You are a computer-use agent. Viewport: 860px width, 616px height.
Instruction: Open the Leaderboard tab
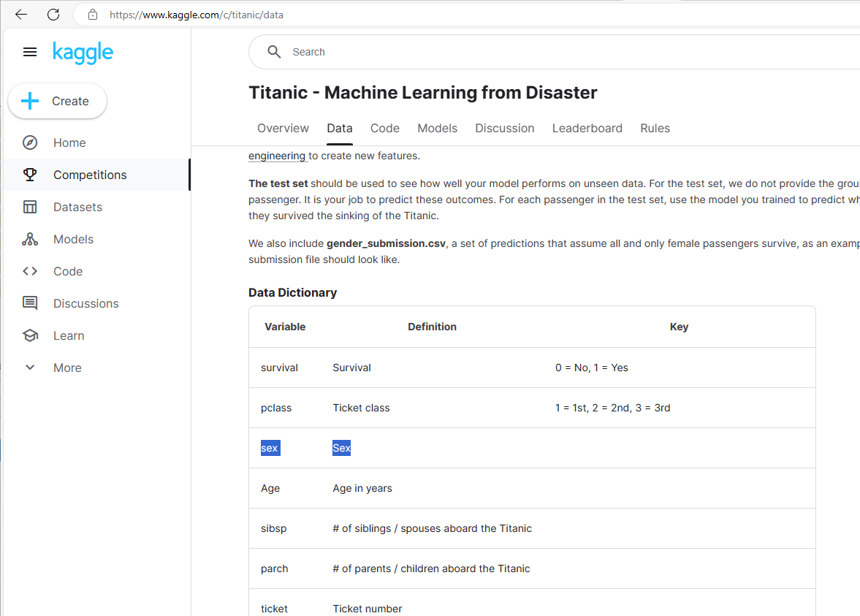click(x=587, y=129)
